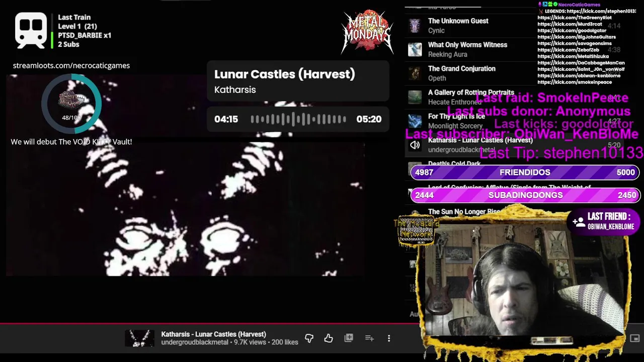This screenshot has height=362, width=644.
Task: Open the miniplayer icon at bottom right
Action: coord(635,338)
